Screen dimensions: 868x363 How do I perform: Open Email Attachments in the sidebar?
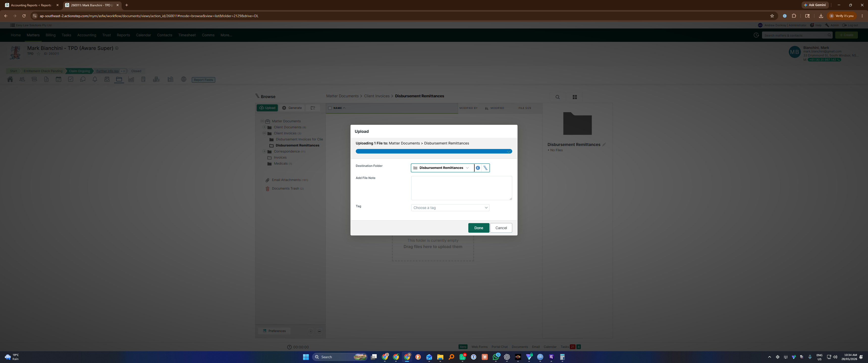click(x=286, y=180)
